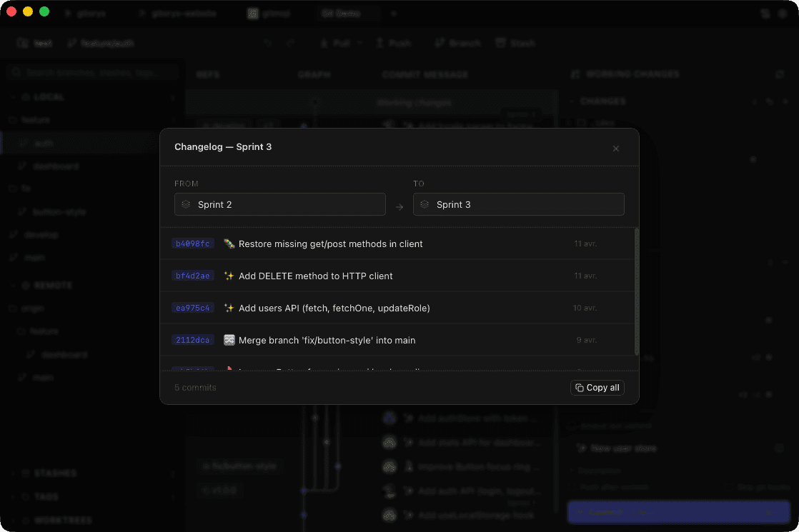
Task: Collapse the LOCAL section in sidebar
Action: [x=13, y=96]
